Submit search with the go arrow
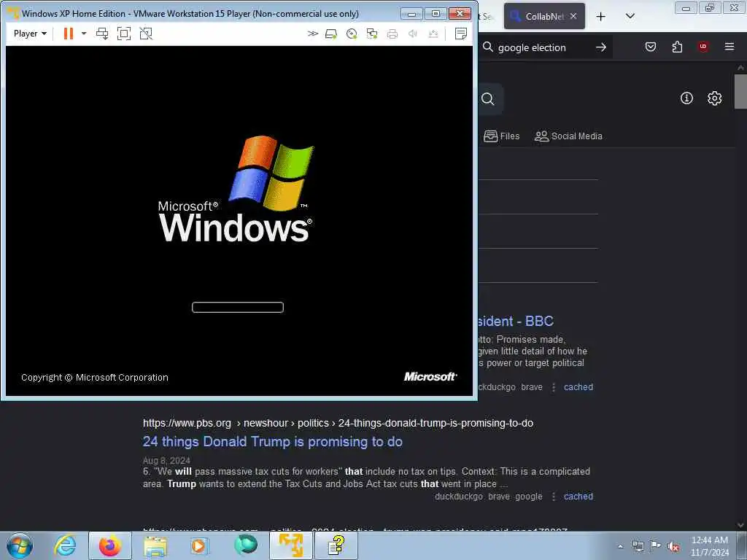 [x=601, y=47]
